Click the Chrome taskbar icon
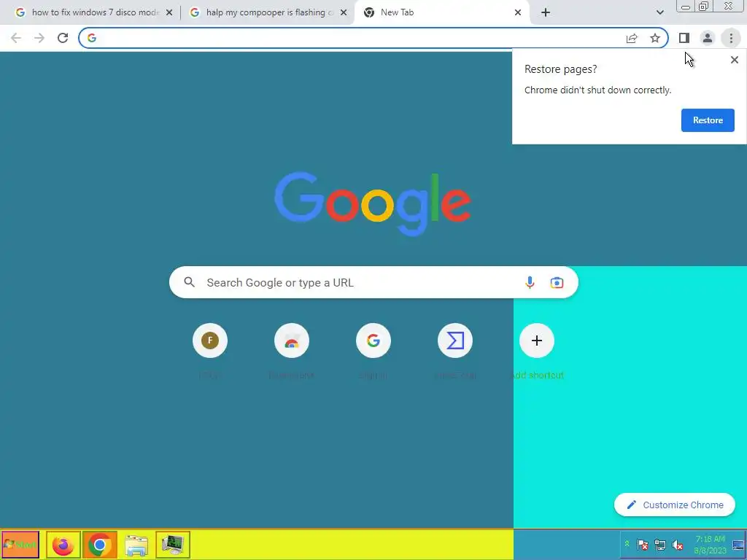 click(x=99, y=544)
